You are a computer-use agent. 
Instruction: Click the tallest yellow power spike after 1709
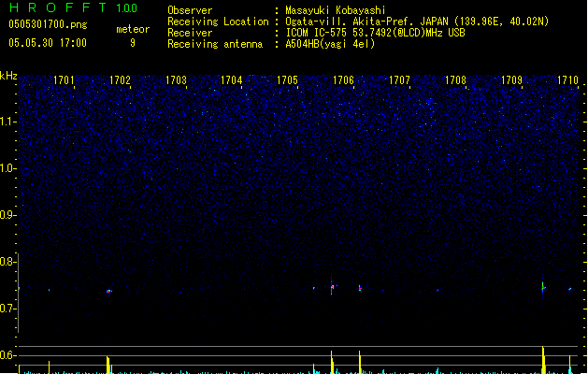pos(543,360)
